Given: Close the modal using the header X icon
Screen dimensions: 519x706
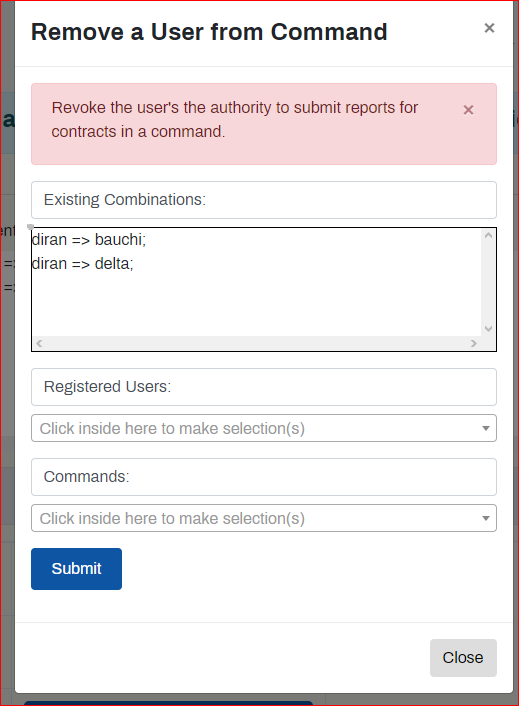Looking at the screenshot, I should click(489, 28).
